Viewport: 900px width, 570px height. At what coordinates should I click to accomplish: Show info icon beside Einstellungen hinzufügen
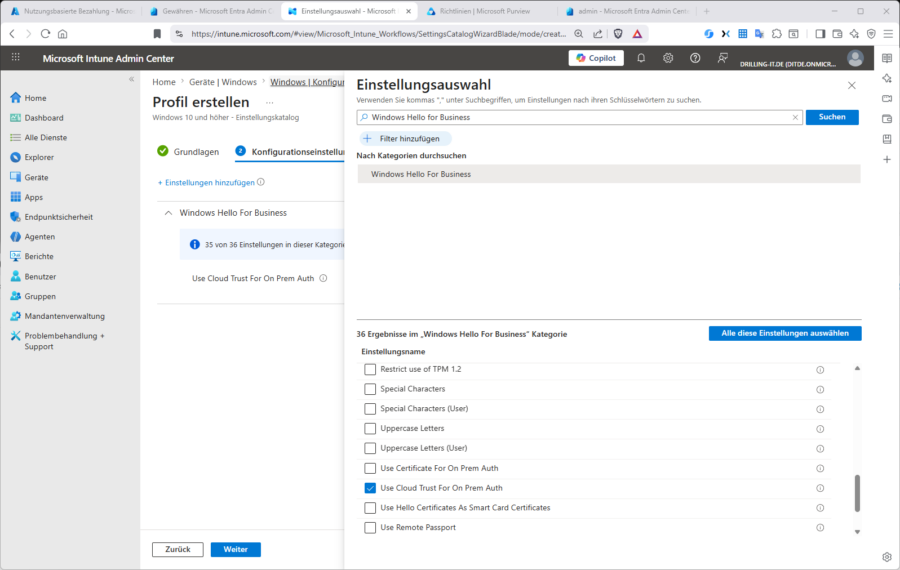261,182
